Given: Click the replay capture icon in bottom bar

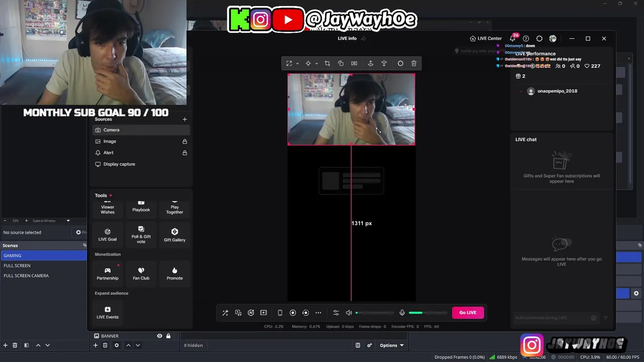Looking at the screenshot, I should pyautogui.click(x=305, y=313).
